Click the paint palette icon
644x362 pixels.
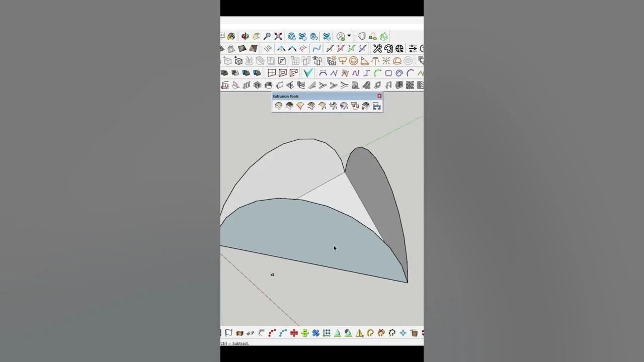[388, 48]
